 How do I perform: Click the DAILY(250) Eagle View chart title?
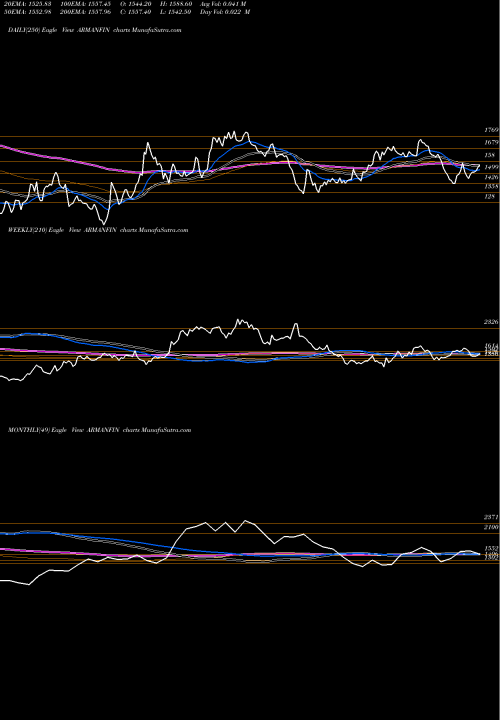pos(95,30)
